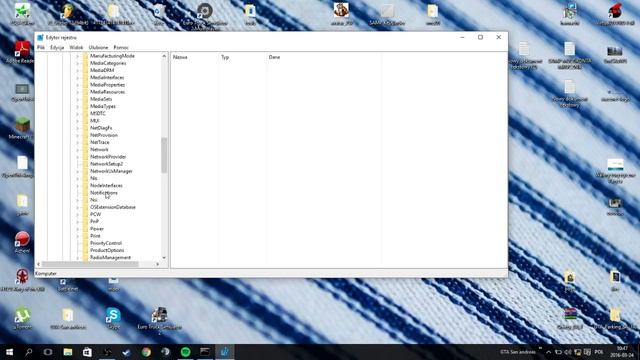Select the Notifications registry key
The width and height of the screenshot is (640, 360).
(x=104, y=193)
